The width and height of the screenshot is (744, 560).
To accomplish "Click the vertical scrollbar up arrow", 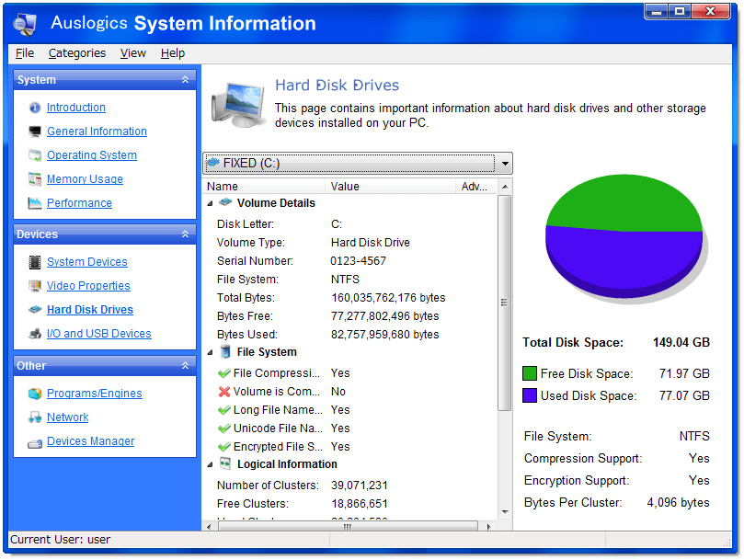I will pos(505,187).
